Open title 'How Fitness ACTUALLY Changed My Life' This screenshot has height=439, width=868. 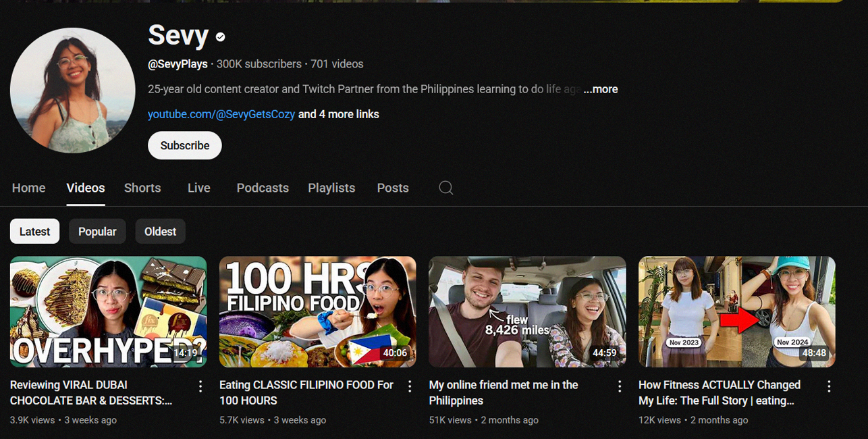720,392
